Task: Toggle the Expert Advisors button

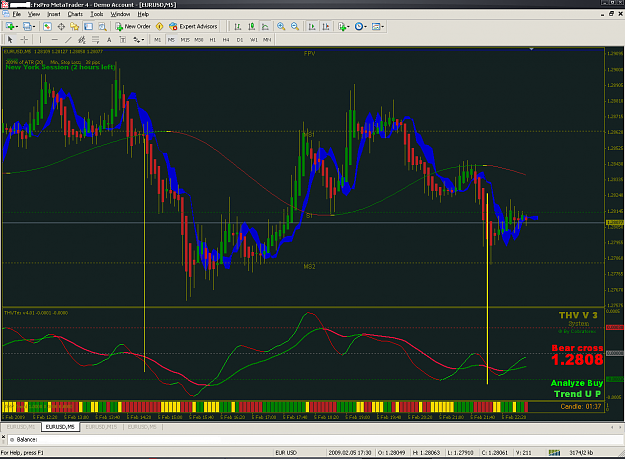Action: [x=193, y=26]
